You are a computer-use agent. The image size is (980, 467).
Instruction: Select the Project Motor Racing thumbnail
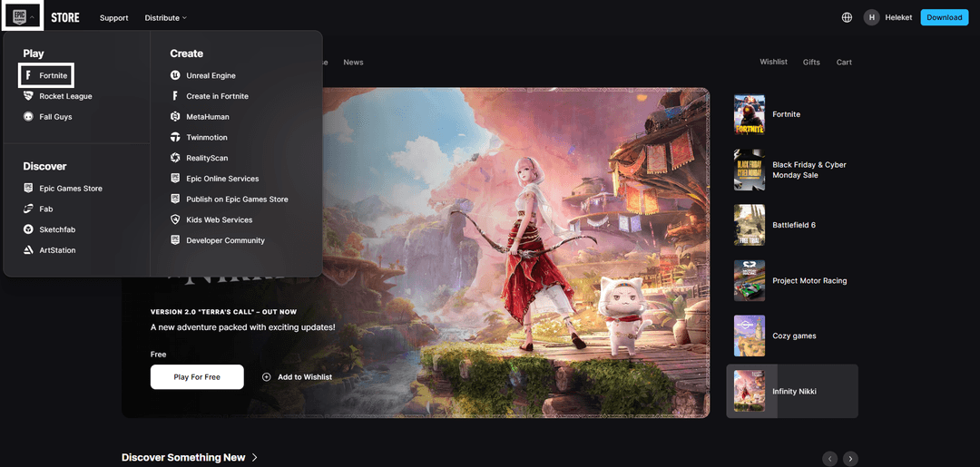click(750, 281)
